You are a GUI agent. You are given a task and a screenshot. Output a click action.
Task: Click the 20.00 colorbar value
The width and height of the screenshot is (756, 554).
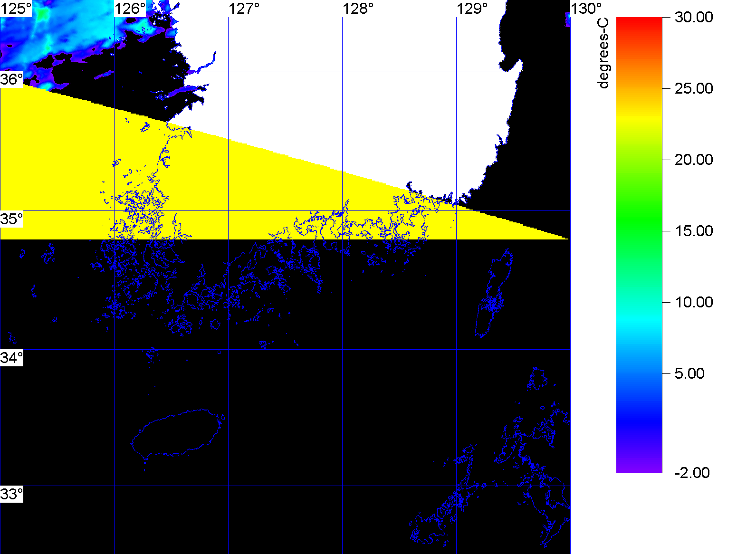point(694,160)
